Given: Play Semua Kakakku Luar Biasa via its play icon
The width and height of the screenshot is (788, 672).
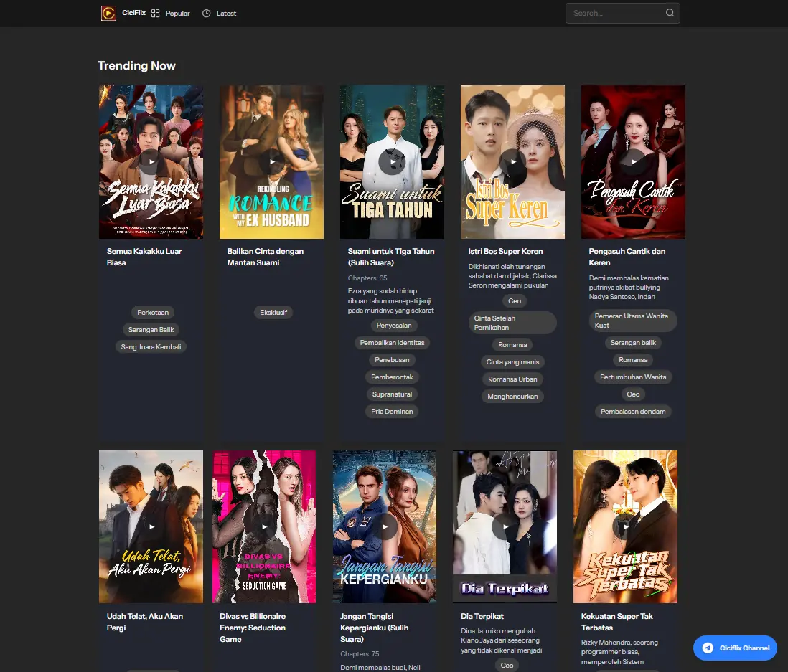Looking at the screenshot, I should [x=151, y=161].
